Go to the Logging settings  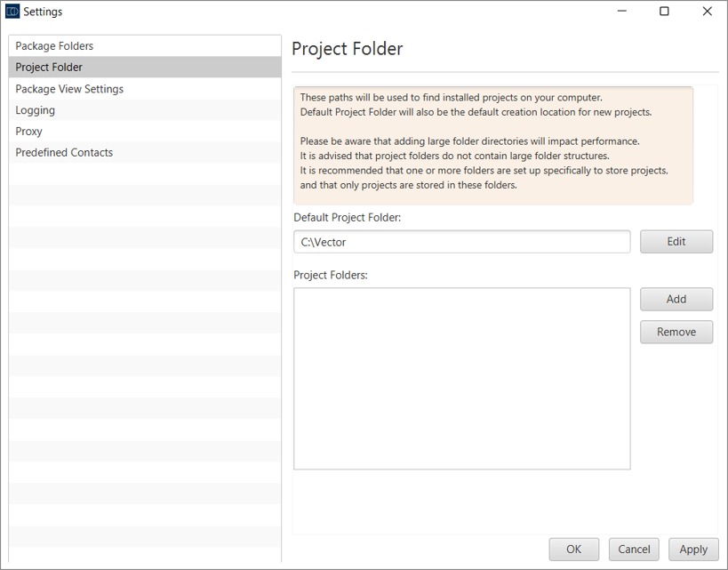(x=145, y=110)
